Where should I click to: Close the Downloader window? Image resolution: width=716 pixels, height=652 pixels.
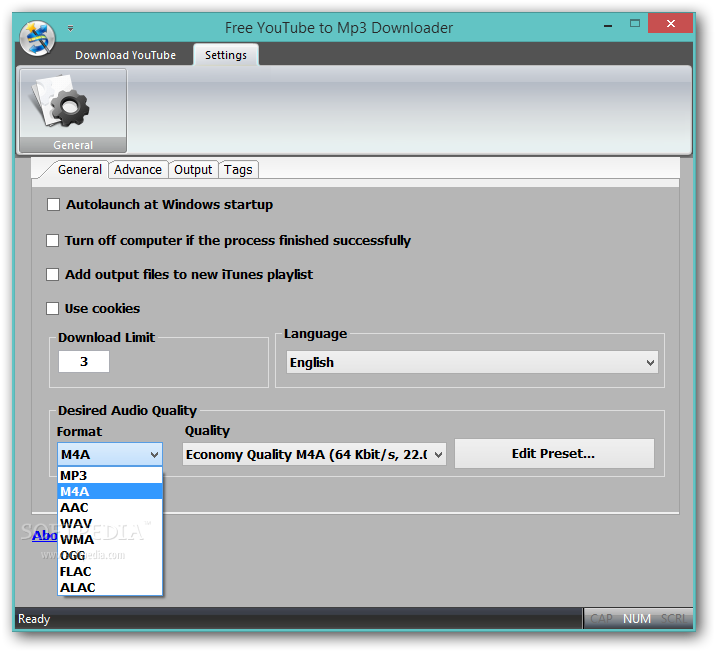coord(670,23)
